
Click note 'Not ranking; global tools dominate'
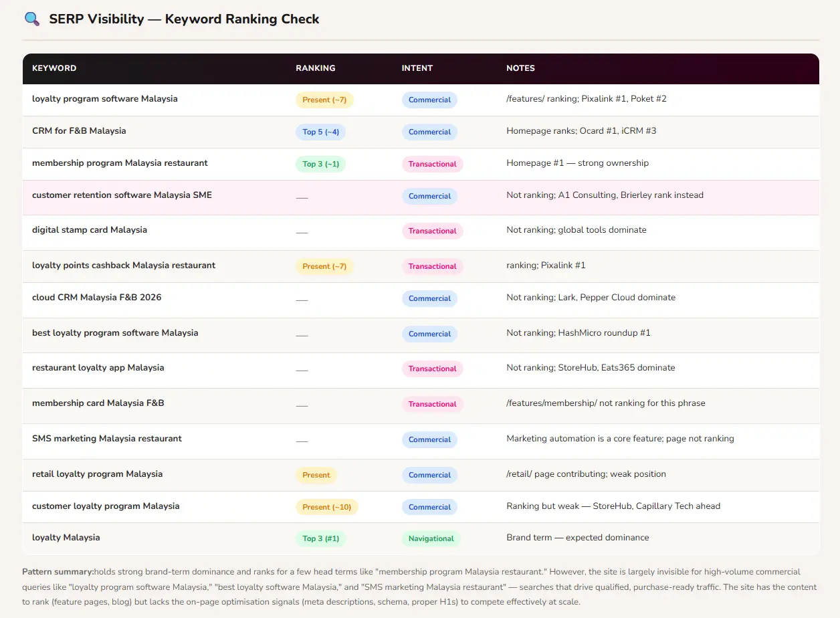(576, 230)
